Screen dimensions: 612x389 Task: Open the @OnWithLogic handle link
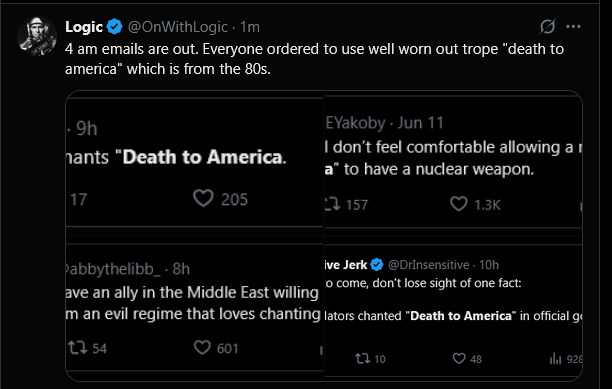[x=178, y=27]
